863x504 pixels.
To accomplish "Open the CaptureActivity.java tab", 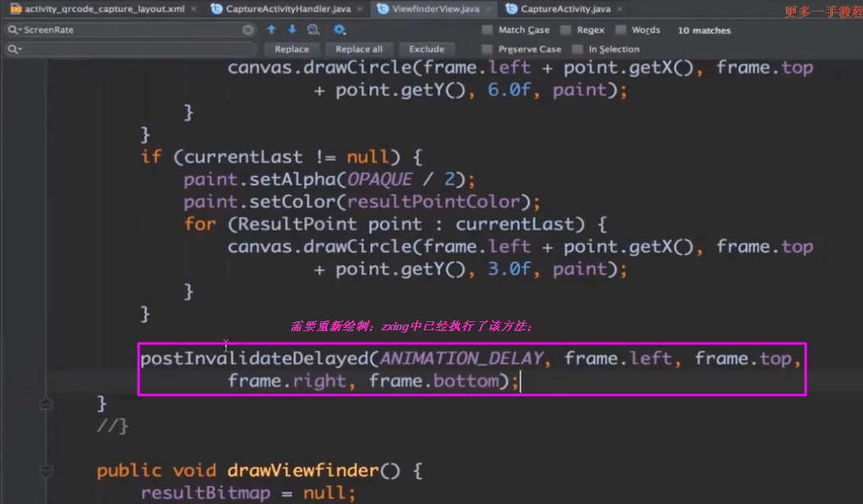I will (x=565, y=9).
